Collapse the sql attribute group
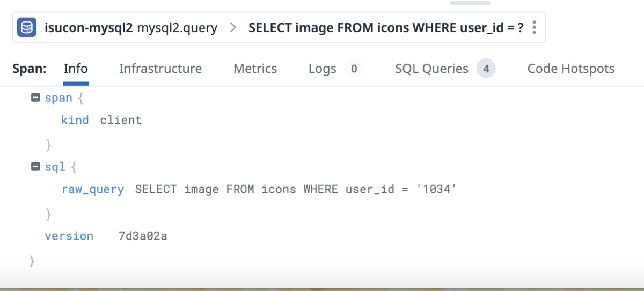The height and width of the screenshot is (291, 644). pos(35,167)
